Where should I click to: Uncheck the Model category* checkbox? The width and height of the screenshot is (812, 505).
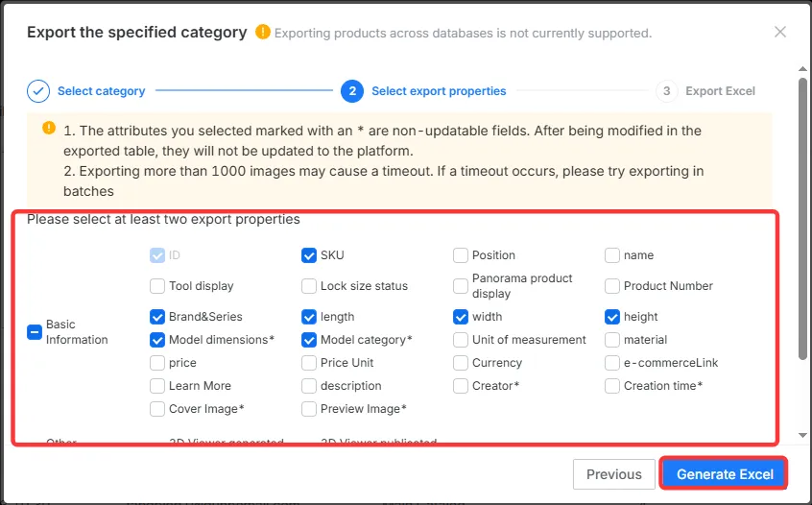tap(309, 340)
